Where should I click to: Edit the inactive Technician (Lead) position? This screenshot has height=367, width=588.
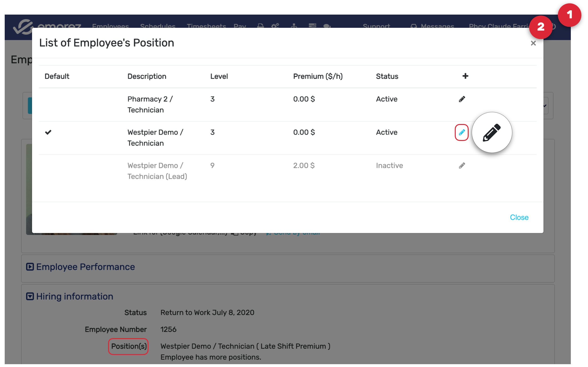coord(462,166)
